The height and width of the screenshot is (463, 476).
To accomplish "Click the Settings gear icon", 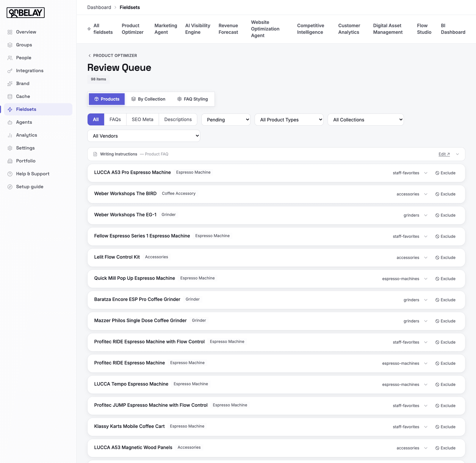I will point(10,148).
